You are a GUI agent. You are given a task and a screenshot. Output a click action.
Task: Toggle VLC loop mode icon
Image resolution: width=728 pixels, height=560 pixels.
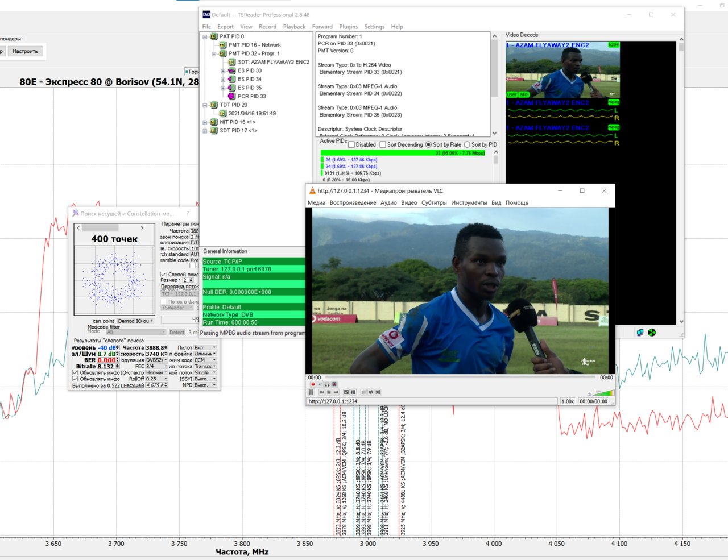[371, 392]
